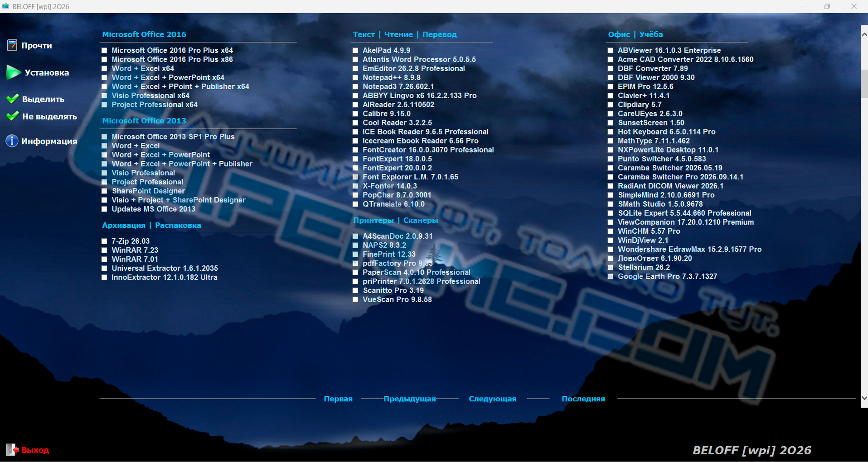
Task: Click the Universal Extractor 1.6.1.2035 entry
Action: tap(165, 268)
